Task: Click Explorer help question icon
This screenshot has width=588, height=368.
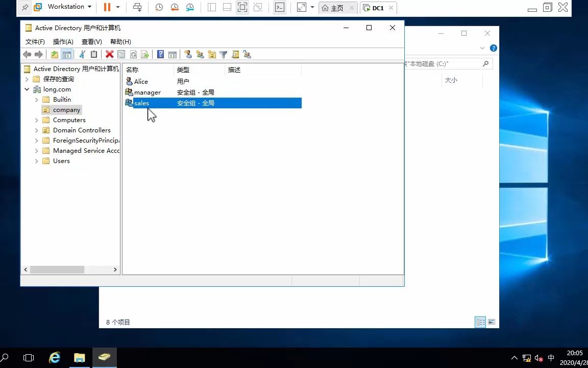Action: (494, 48)
